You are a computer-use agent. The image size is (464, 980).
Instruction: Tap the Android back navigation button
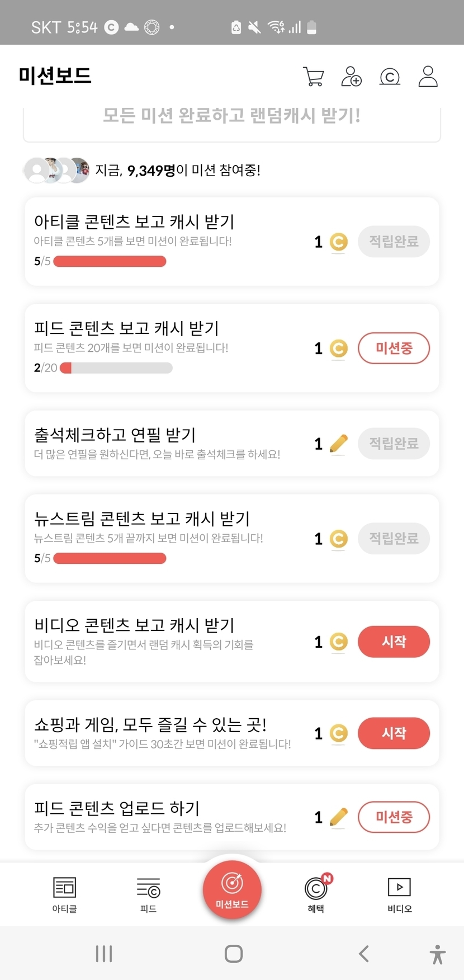pyautogui.click(x=364, y=954)
